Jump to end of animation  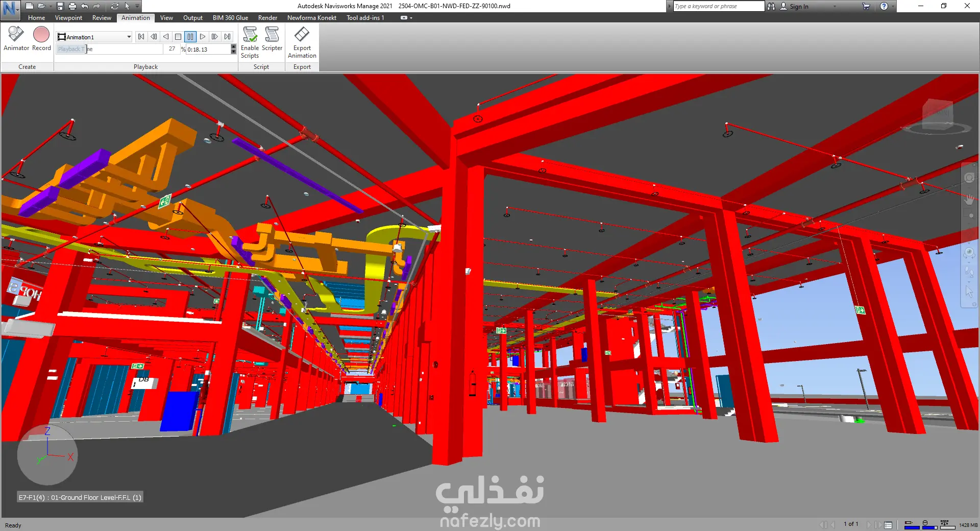click(x=228, y=37)
